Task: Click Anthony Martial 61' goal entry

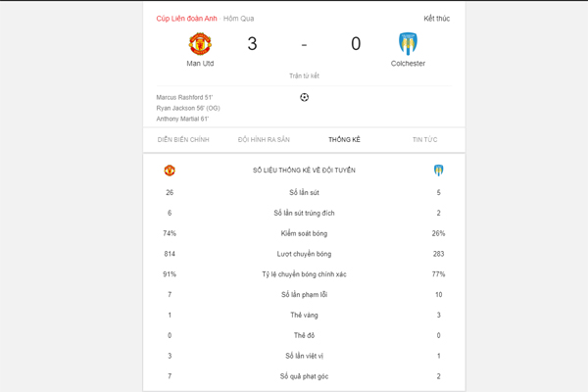Action: coord(182,119)
